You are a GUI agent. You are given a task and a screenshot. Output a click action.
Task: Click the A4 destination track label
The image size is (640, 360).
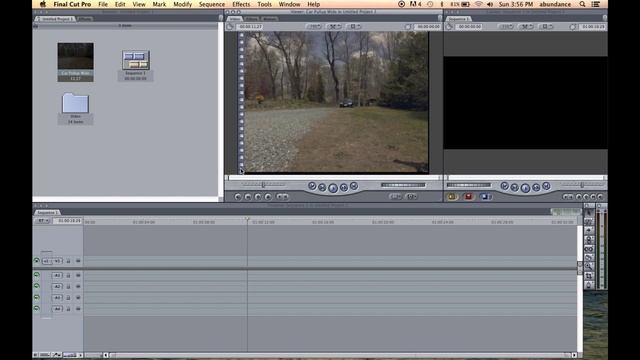click(57, 309)
